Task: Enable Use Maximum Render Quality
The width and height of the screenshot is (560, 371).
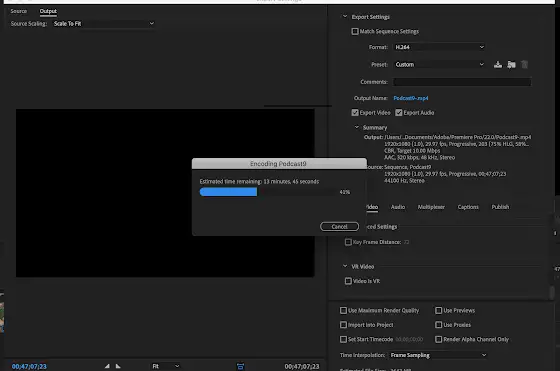Action: 343,310
